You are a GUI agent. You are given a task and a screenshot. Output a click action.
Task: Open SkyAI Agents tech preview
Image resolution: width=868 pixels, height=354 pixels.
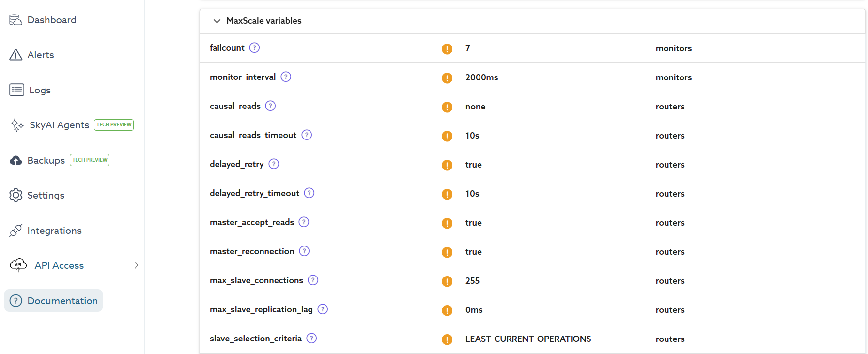[59, 125]
